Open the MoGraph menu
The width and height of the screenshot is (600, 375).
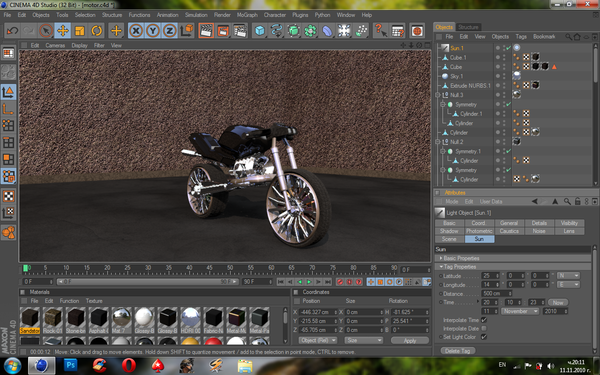coord(247,15)
